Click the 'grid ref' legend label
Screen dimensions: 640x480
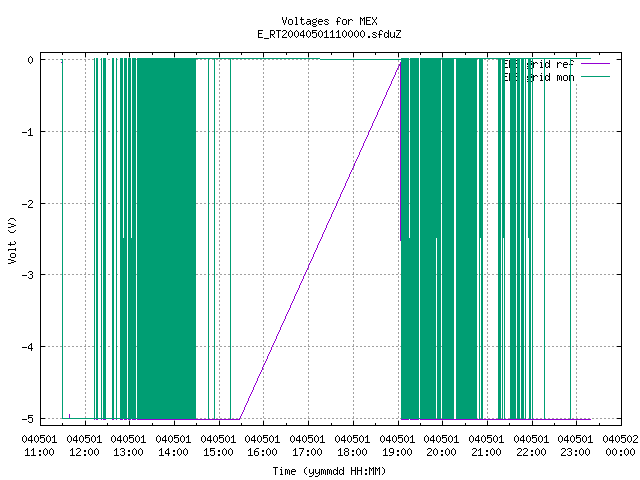pos(550,64)
